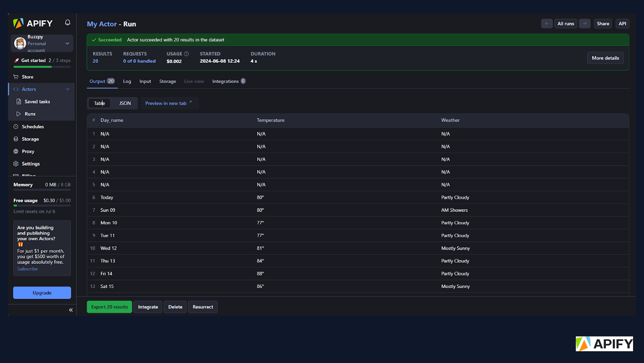The width and height of the screenshot is (644, 363).
Task: Click the Share button
Action: [x=603, y=24]
